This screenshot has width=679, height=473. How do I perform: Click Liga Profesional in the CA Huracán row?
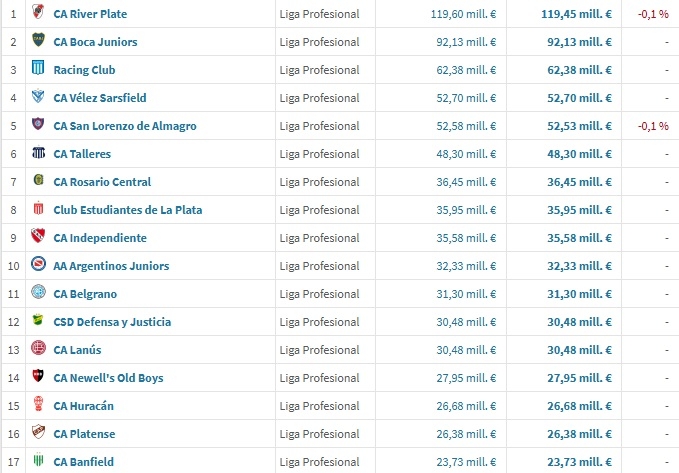point(321,406)
